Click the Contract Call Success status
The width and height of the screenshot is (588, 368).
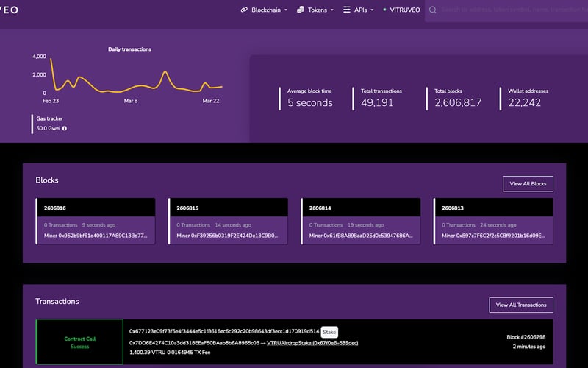tap(80, 342)
